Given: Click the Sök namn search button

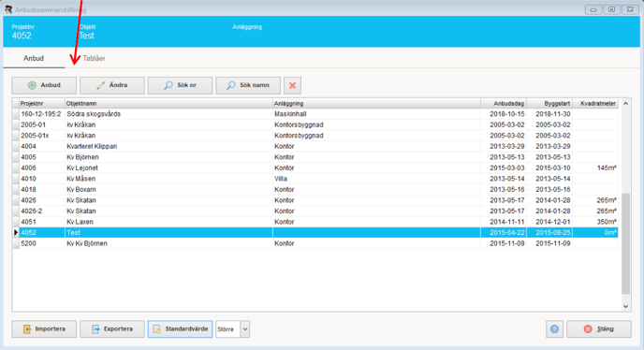Looking at the screenshot, I should pyautogui.click(x=248, y=85).
